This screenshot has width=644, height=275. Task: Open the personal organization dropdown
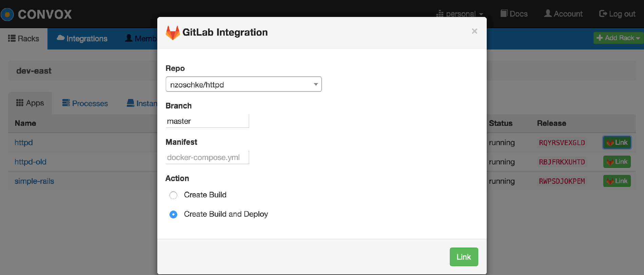tap(460, 14)
